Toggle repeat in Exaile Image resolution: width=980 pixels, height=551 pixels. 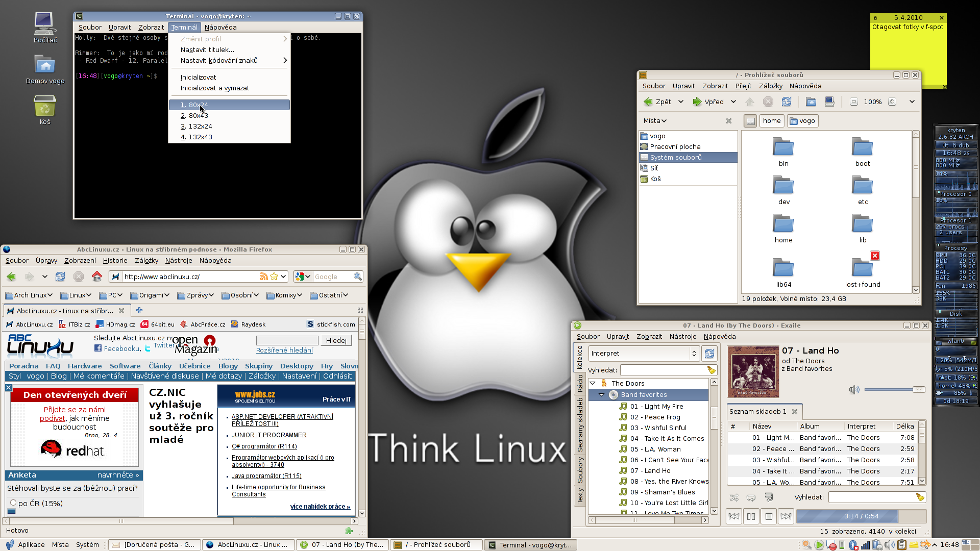(x=751, y=497)
